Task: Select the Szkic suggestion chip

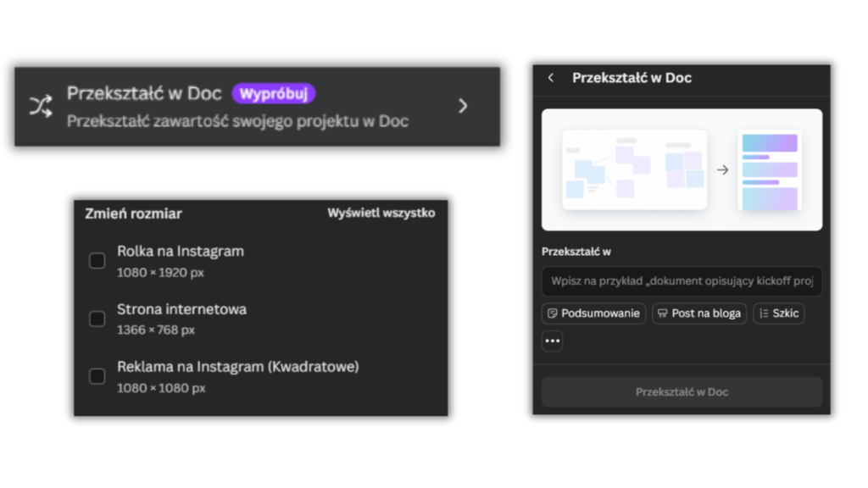Action: click(778, 313)
